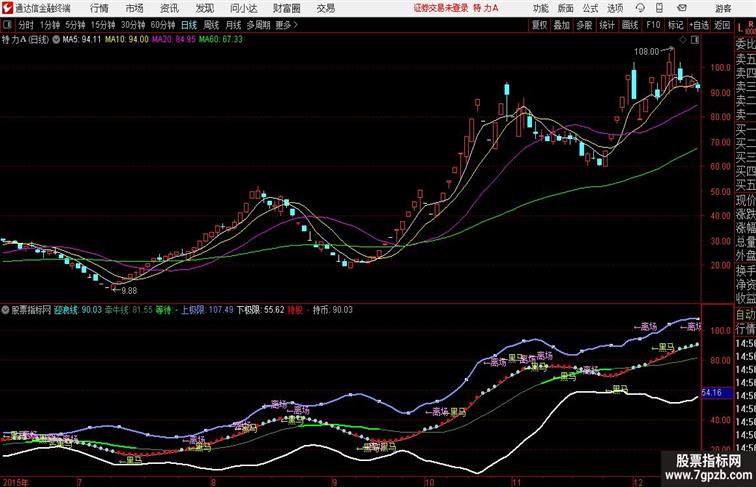Toggle the side panel icon next to the diamond
The image size is (756, 487).
pyautogui.click(x=695, y=40)
